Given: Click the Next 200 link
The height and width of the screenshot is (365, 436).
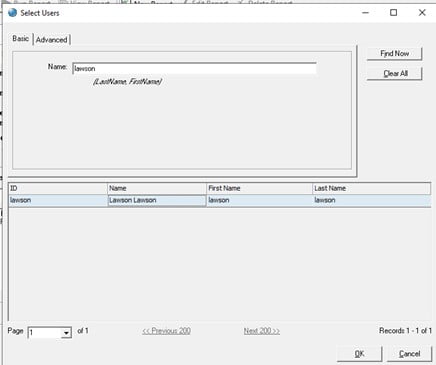Looking at the screenshot, I should pos(262,331).
